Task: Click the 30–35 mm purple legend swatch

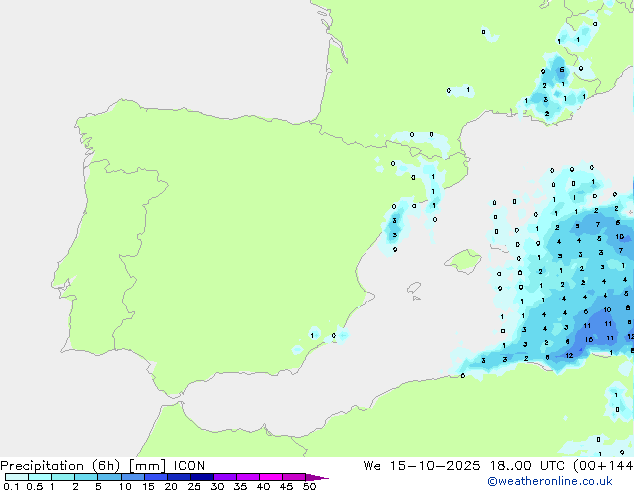Action: 224,477
